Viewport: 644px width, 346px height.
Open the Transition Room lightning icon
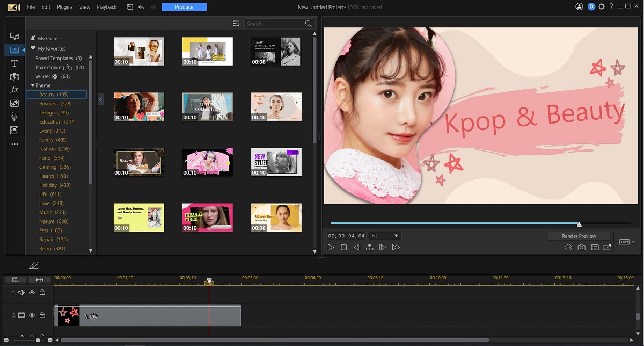(x=14, y=77)
